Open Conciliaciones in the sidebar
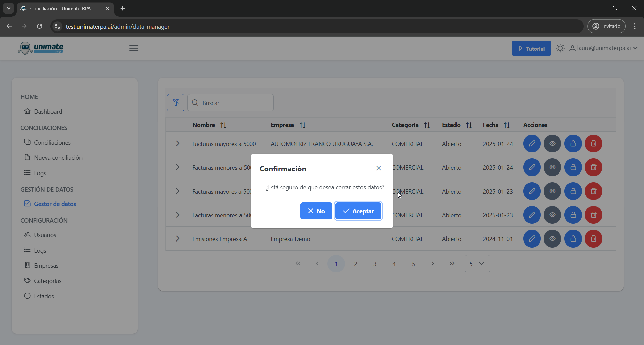The width and height of the screenshot is (644, 345). coord(48,142)
